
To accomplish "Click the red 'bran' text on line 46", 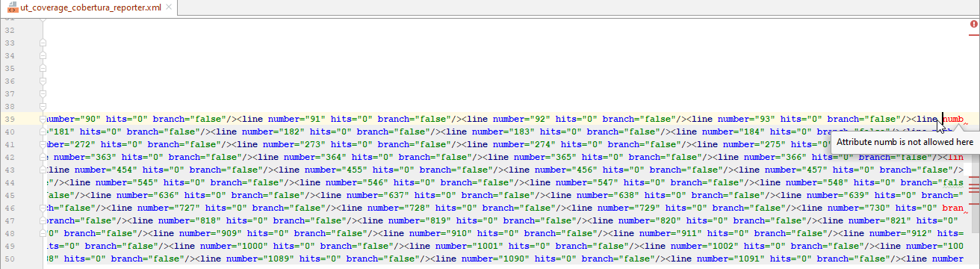I will (953, 208).
